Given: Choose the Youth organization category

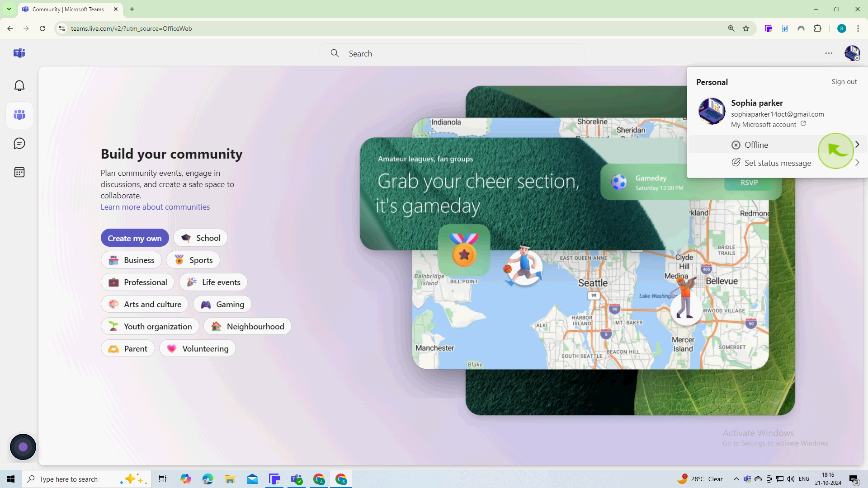Looking at the screenshot, I should click(x=150, y=327).
